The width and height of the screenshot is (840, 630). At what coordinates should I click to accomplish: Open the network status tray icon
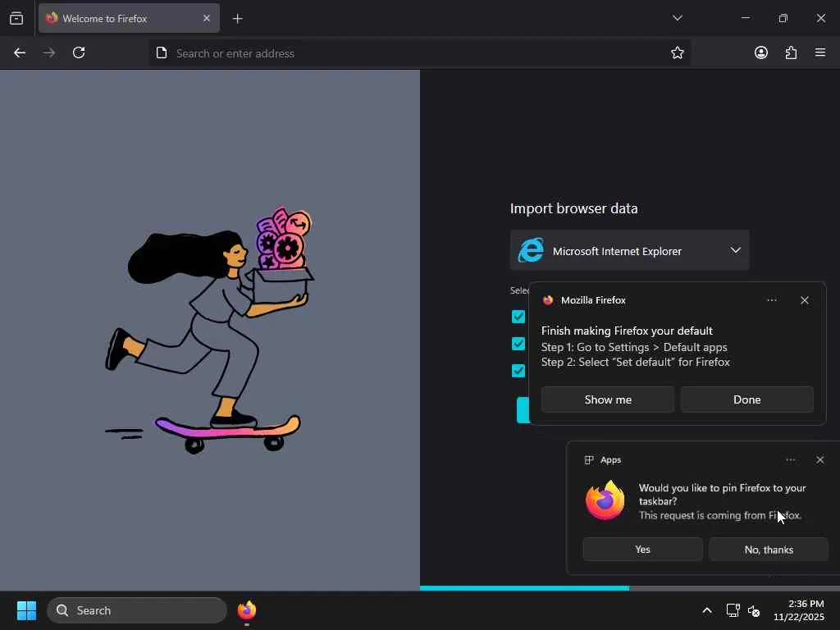tap(733, 610)
